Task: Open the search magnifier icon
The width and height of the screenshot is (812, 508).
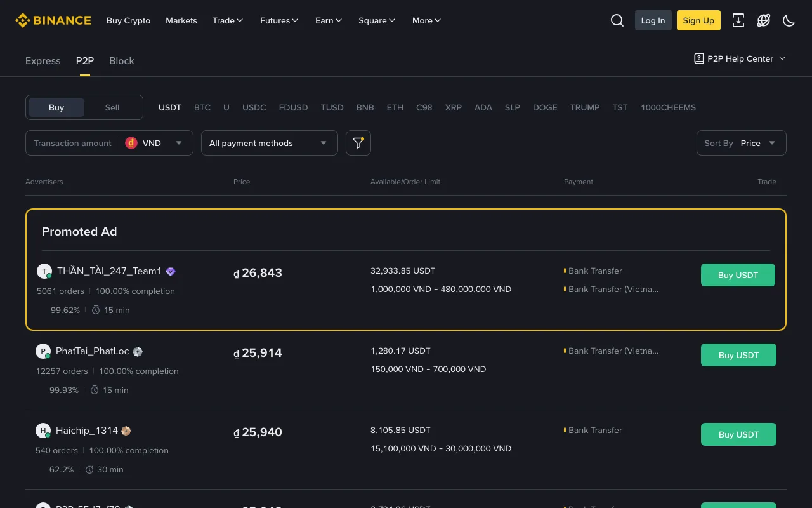Action: tap(617, 20)
